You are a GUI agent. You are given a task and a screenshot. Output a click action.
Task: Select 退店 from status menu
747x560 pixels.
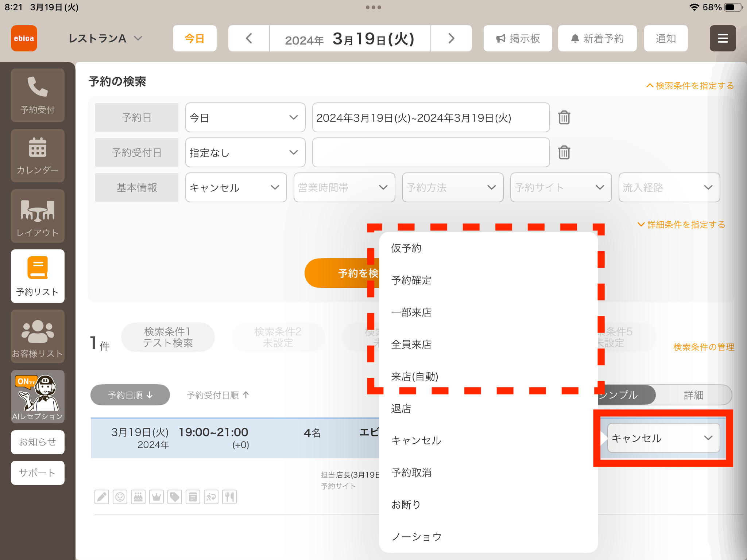[488, 409]
